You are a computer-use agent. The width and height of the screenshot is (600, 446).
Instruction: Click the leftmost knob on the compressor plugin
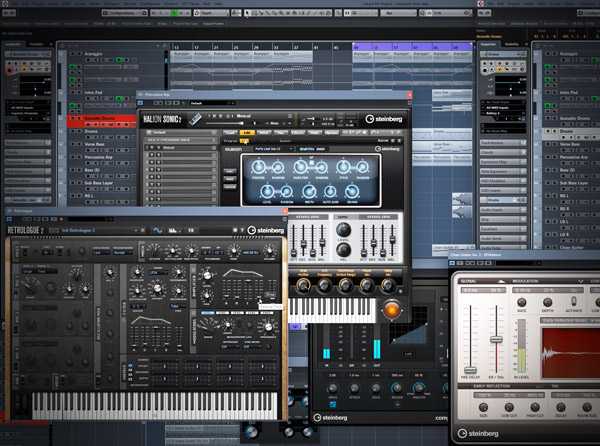coord(333,388)
